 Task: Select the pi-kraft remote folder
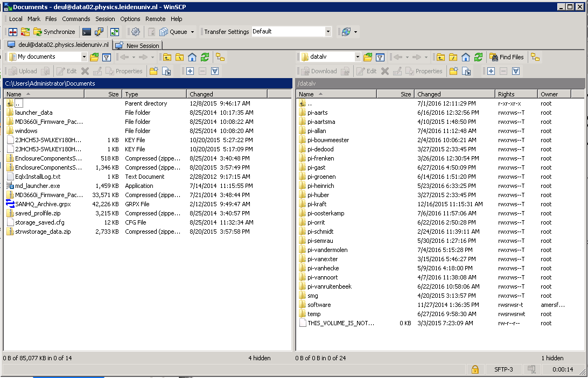(317, 204)
